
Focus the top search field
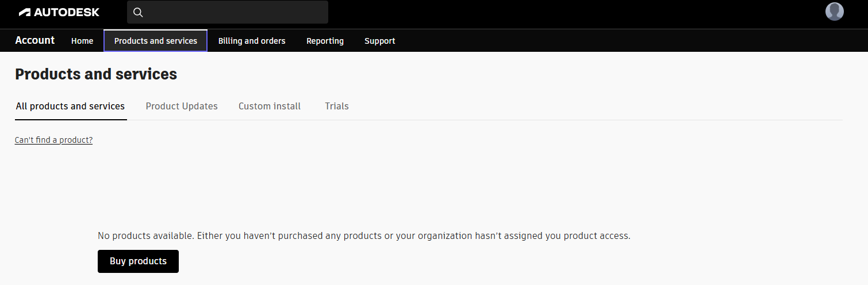[228, 12]
